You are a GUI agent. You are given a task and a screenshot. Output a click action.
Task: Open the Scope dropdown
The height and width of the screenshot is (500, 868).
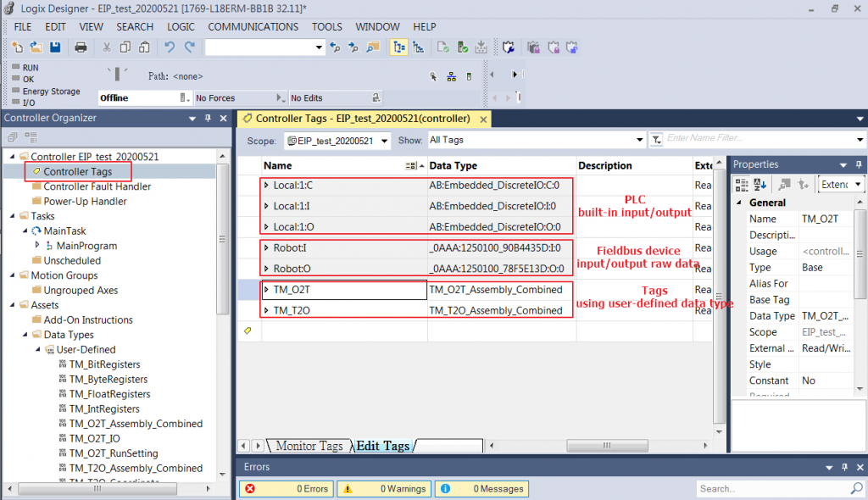(x=385, y=141)
